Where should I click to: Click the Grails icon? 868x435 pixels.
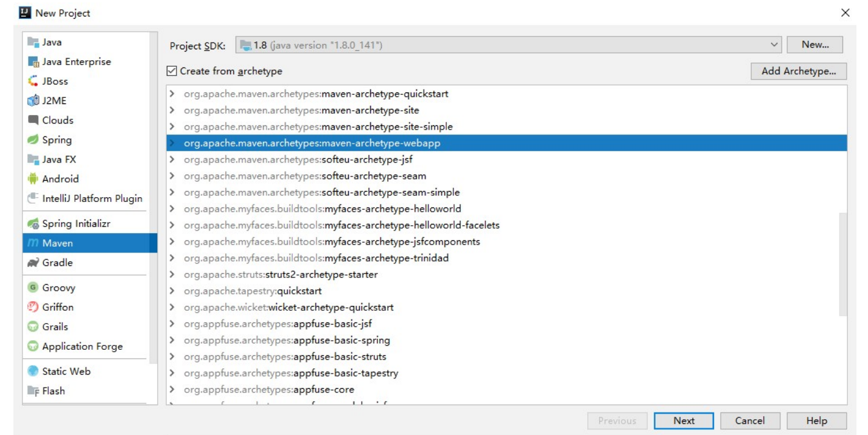33,327
